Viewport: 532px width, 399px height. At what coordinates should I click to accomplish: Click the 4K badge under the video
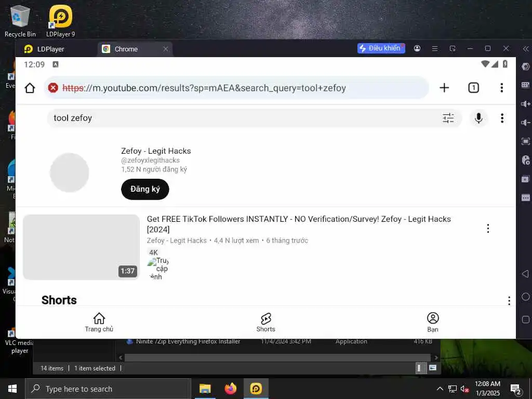154,252
